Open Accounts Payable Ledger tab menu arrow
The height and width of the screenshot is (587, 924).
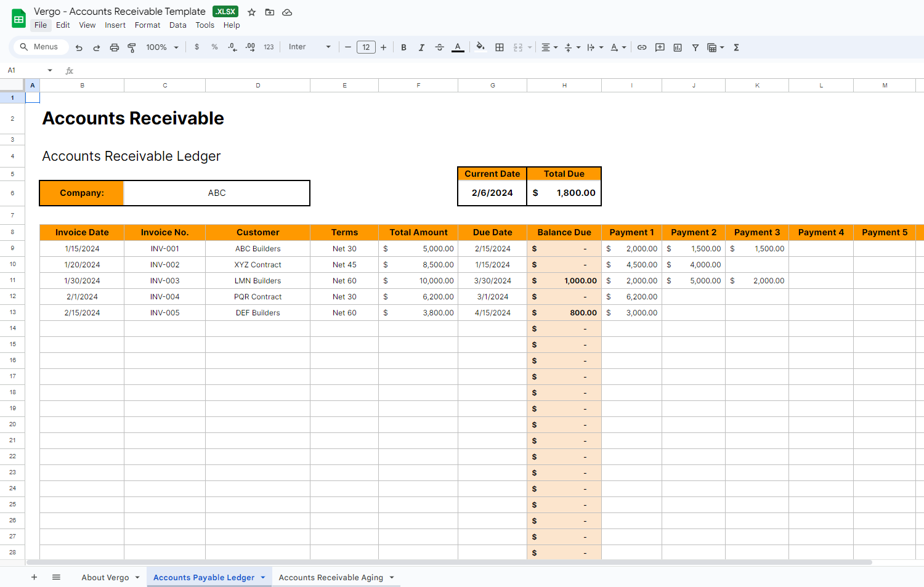(263, 577)
